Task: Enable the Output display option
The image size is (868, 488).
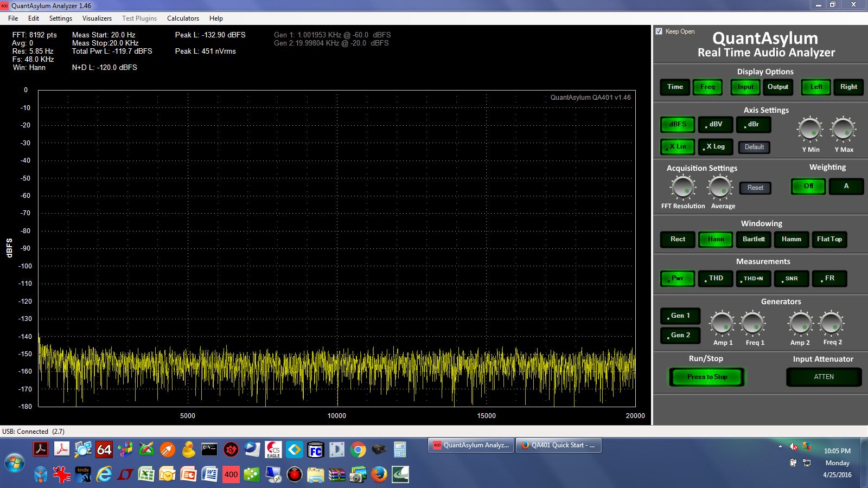Action: 778,87
